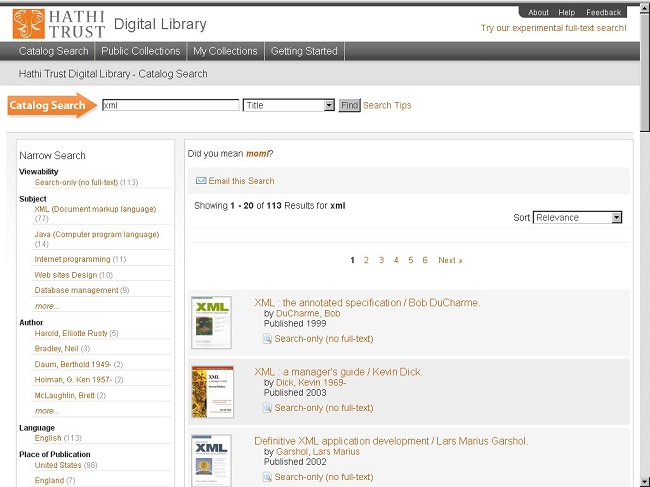Click the envelope icon beside Email this Search

201,181
